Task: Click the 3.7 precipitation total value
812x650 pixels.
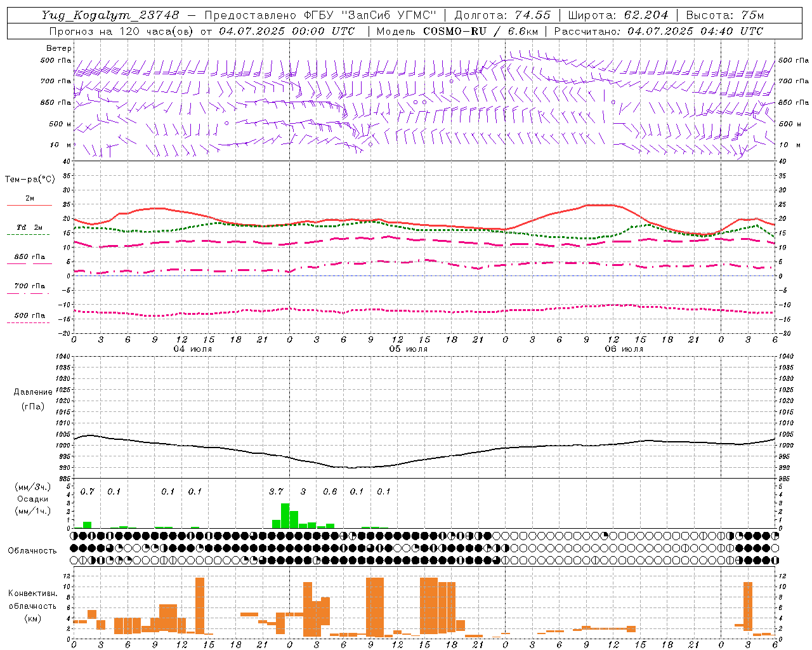Action: (276, 491)
